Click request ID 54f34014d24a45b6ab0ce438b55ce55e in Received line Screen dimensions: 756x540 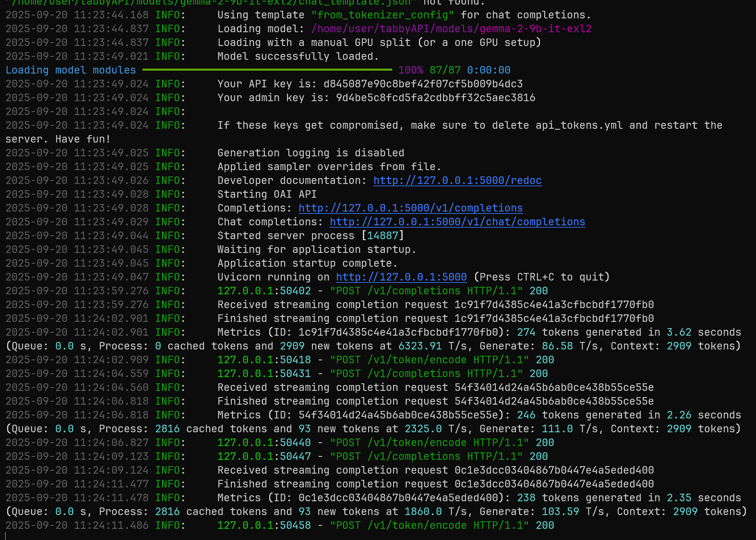click(554, 388)
